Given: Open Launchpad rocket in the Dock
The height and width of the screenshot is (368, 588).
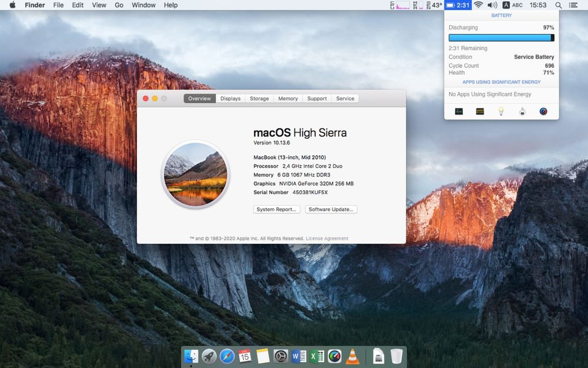Looking at the screenshot, I should [209, 356].
